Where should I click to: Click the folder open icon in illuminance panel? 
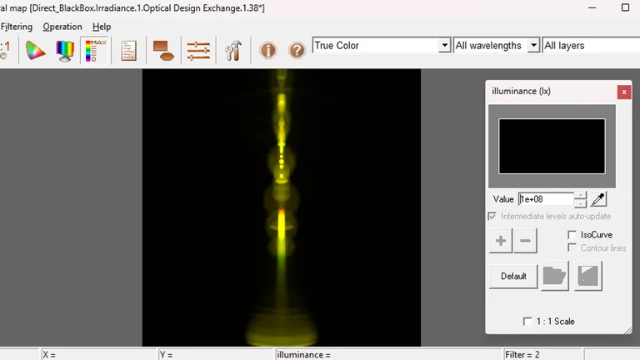(555, 276)
